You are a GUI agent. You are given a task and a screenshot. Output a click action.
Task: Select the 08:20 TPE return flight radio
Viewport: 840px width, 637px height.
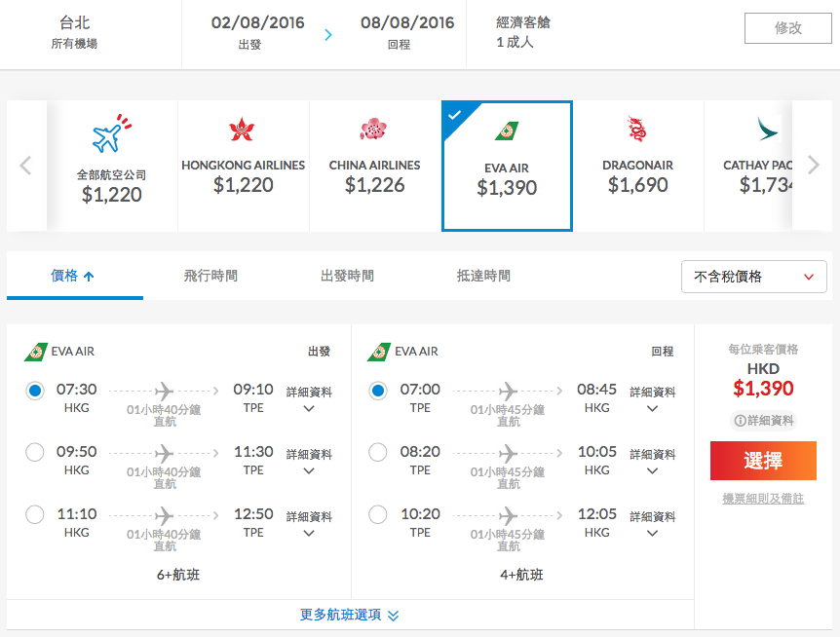click(x=378, y=452)
